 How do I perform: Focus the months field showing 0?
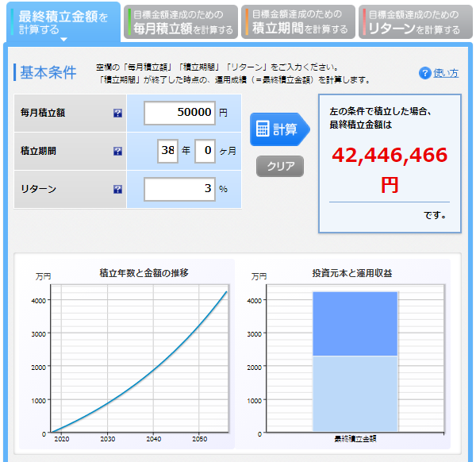click(205, 151)
